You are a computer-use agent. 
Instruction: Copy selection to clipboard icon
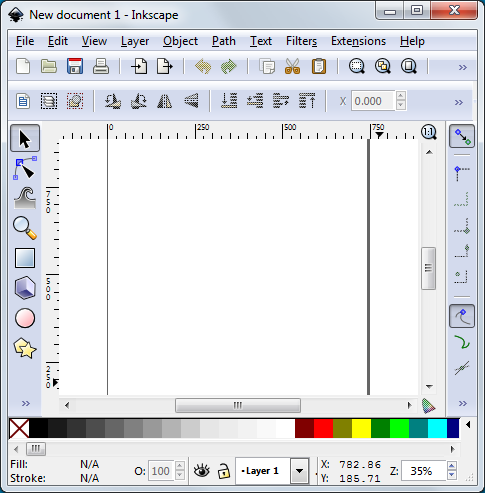267,66
